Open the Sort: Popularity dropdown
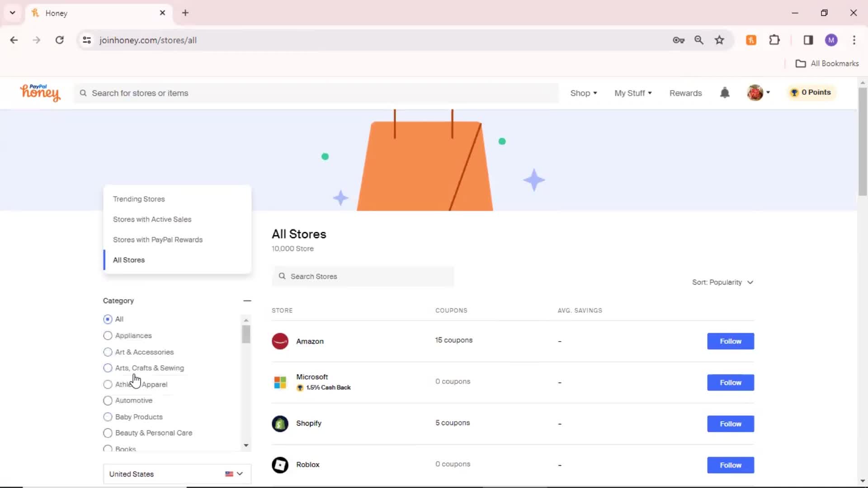Screen dimensions: 868x488 [x=722, y=282]
